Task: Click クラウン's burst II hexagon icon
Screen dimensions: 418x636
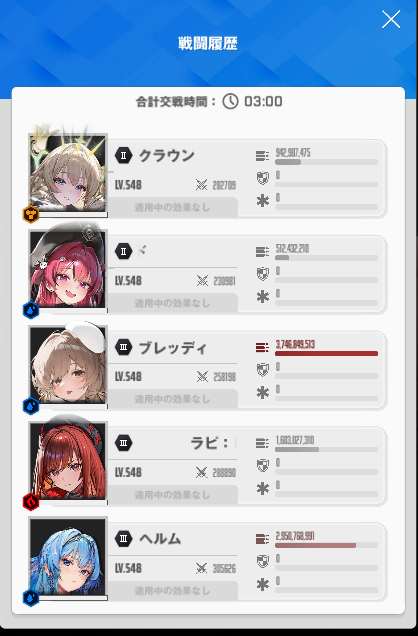Action: point(124,155)
